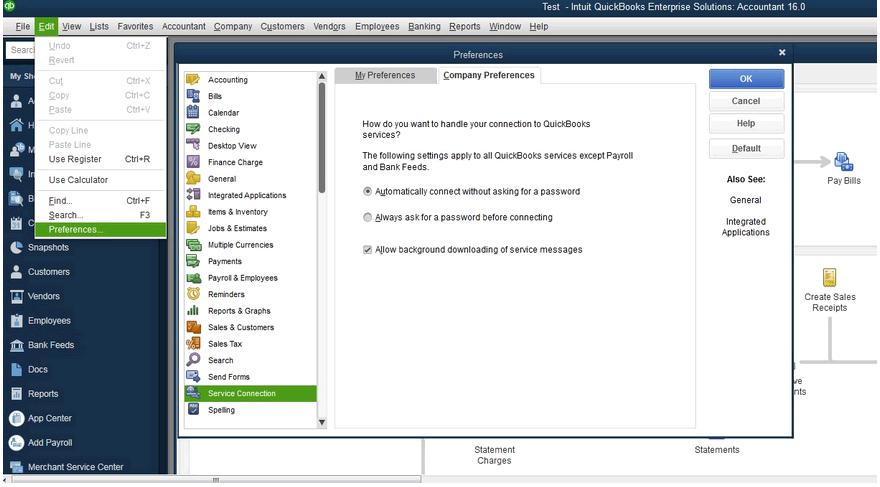Close the Preferences dialog
Image resolution: width=880 pixels, height=487 pixels.
(782, 53)
